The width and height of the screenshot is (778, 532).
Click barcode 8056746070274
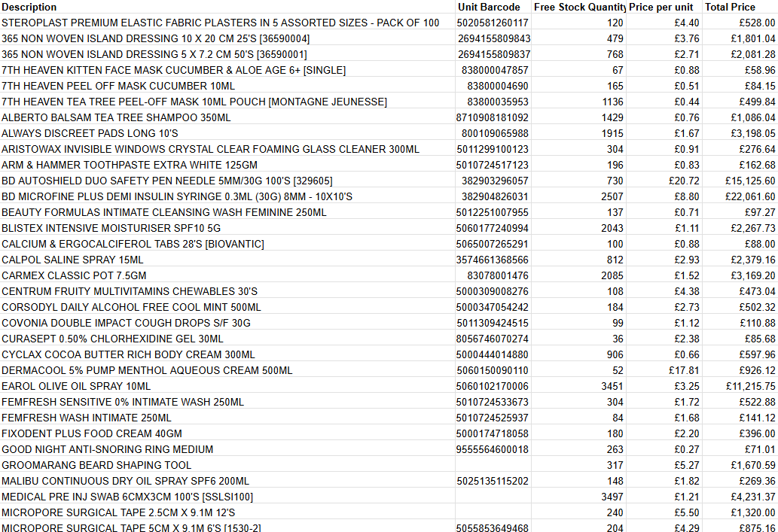click(x=493, y=340)
